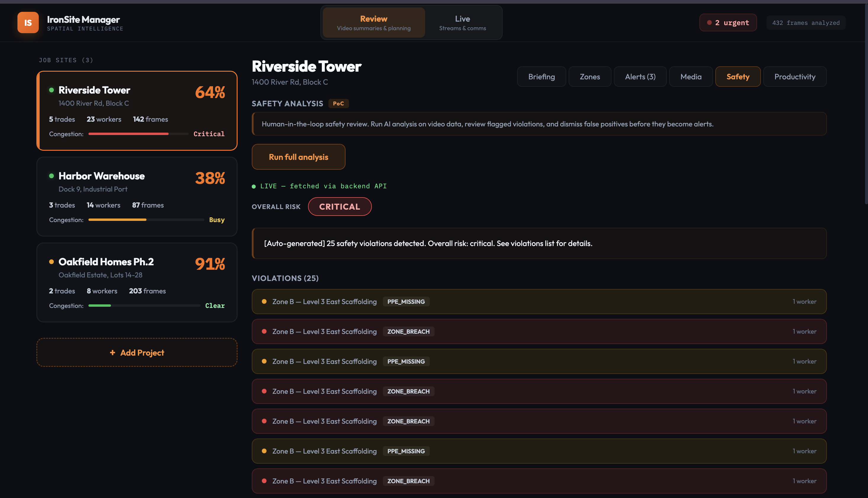Click the CRITICAL overall risk badge
This screenshot has width=868, height=498.
pyautogui.click(x=339, y=207)
